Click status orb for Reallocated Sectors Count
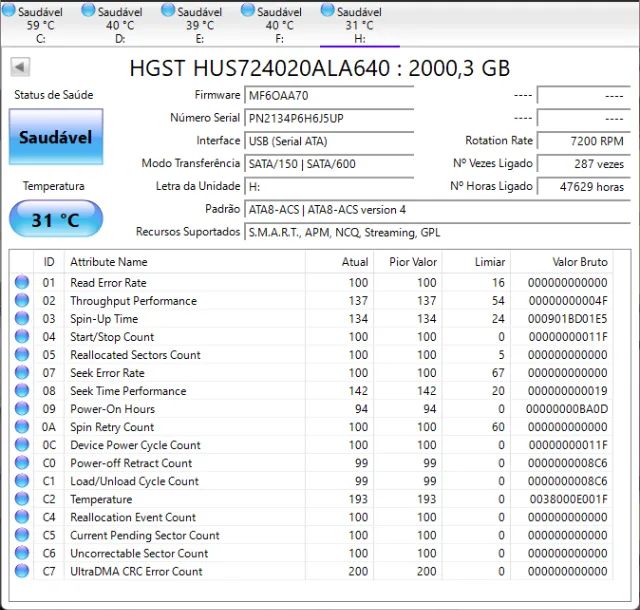 (22, 354)
